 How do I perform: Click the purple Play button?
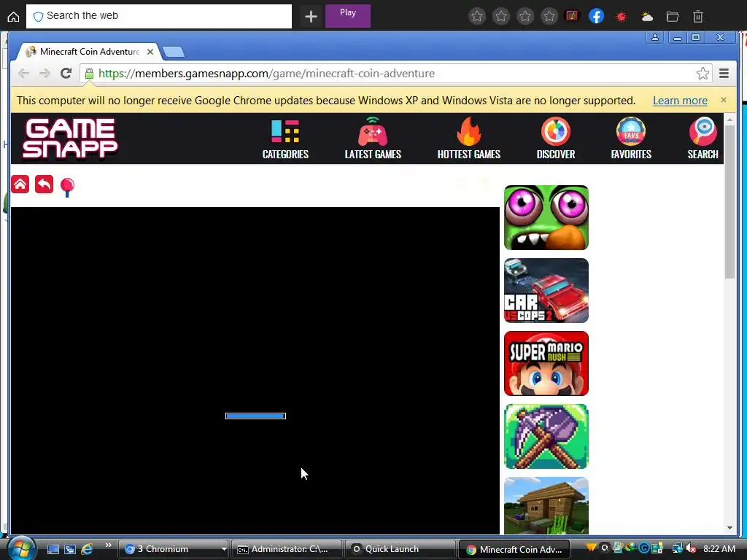point(348,16)
